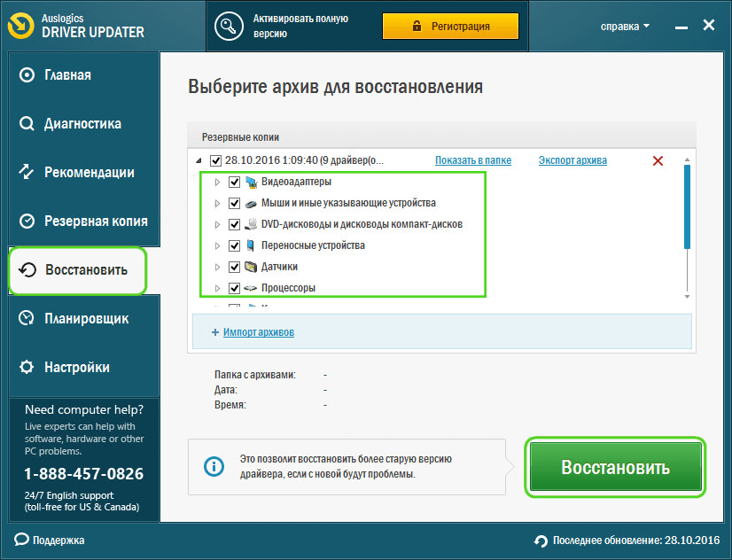The image size is (732, 560).
Task: Select the Видеоадаптеры row label
Action: click(x=297, y=182)
